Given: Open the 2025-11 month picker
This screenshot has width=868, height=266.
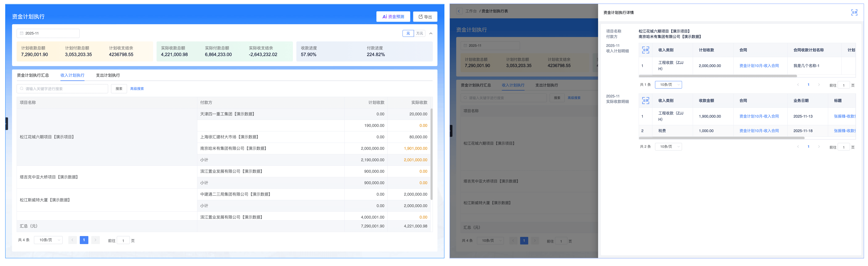Looking at the screenshot, I should (48, 33).
